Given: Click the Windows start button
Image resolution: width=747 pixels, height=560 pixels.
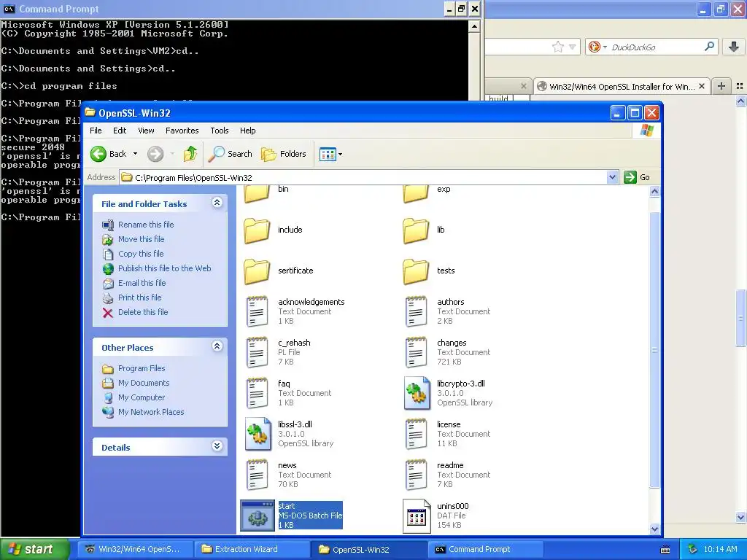Looking at the screenshot, I should 34,549.
